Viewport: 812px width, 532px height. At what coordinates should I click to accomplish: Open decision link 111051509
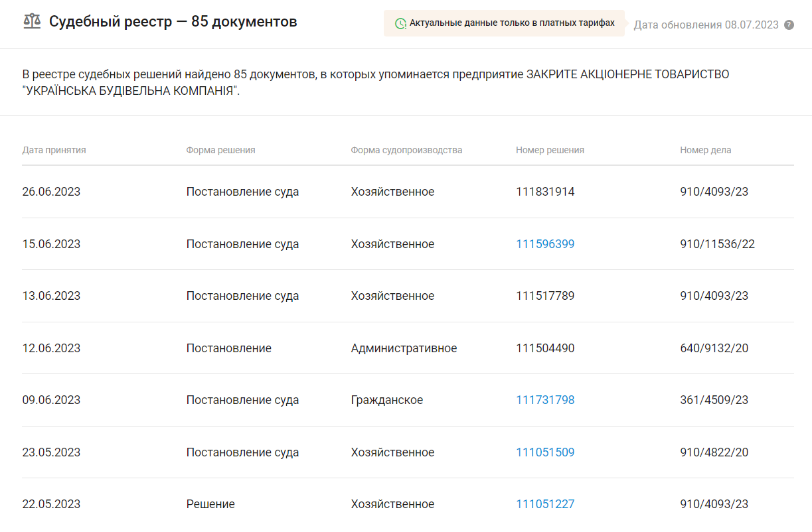click(x=545, y=452)
